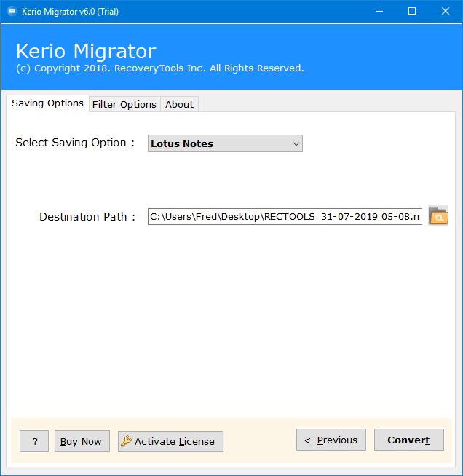
Task: Click the Kerio Migrator heading text
Action: tap(86, 51)
